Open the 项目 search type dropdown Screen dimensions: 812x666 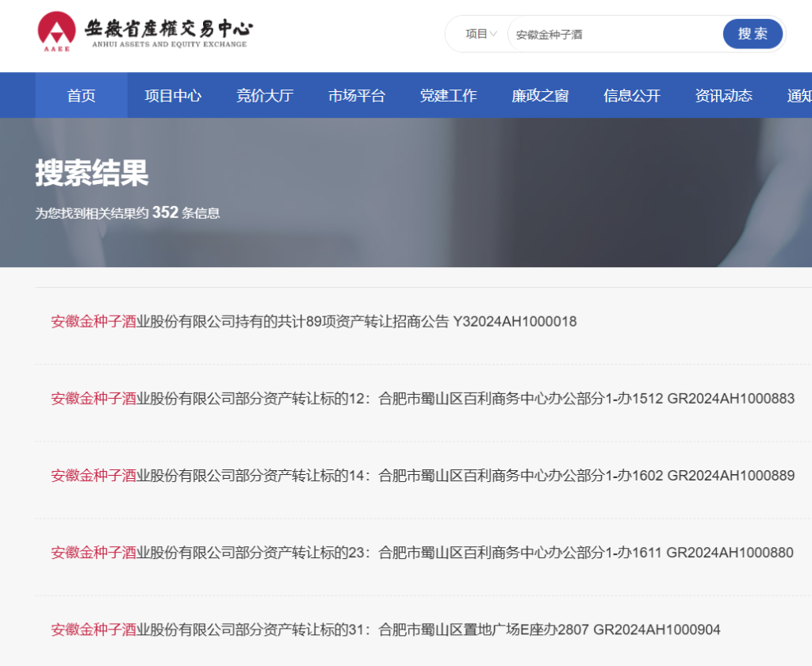pyautogui.click(x=481, y=34)
